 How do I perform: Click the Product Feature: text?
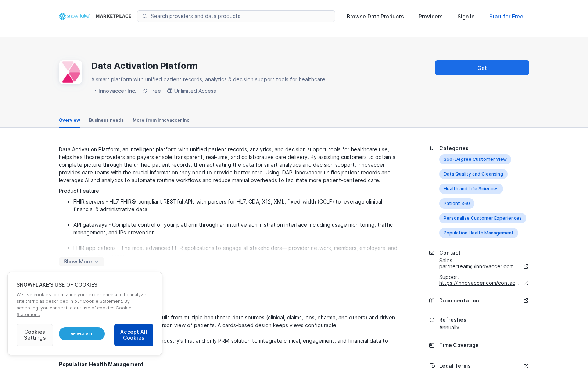(x=80, y=191)
